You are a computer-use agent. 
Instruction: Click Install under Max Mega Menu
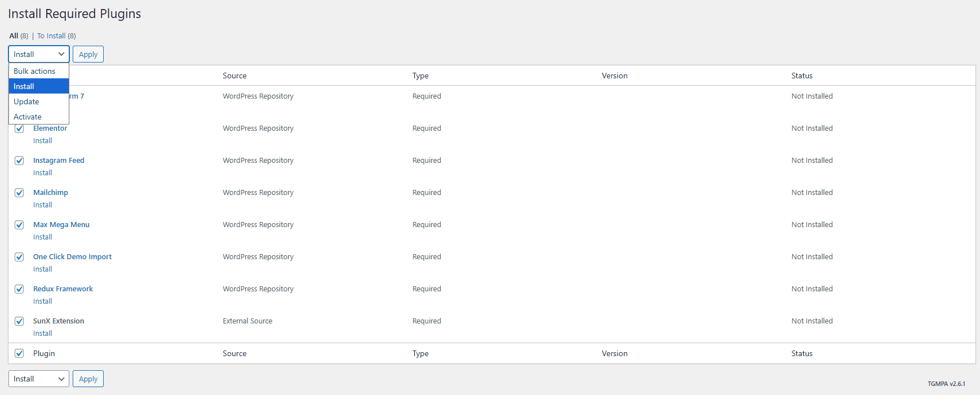click(x=43, y=237)
